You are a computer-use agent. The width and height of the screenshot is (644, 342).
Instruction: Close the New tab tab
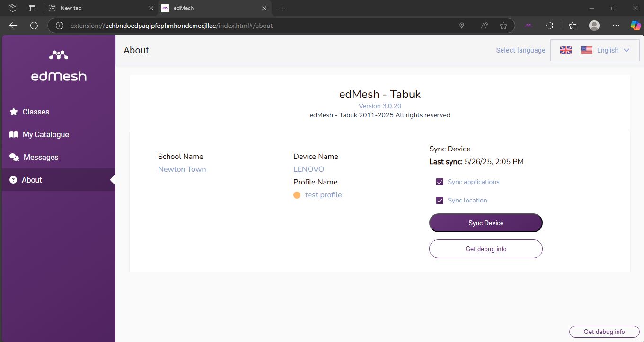coord(151,8)
